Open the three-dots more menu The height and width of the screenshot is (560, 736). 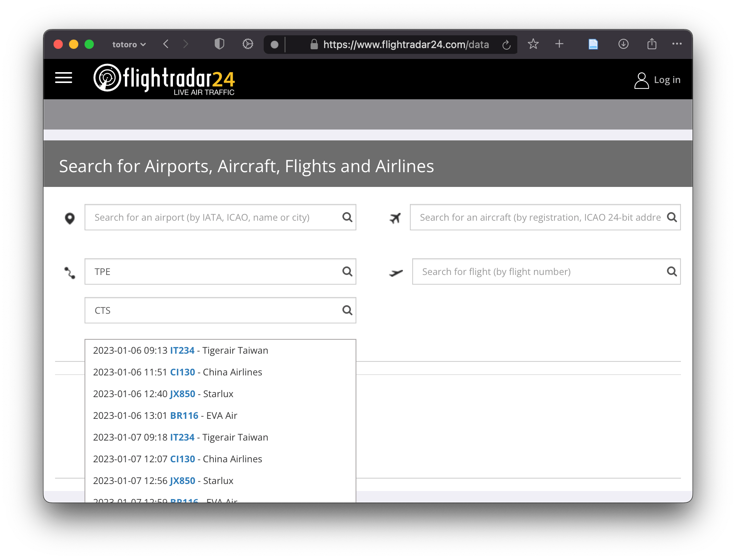point(677,44)
